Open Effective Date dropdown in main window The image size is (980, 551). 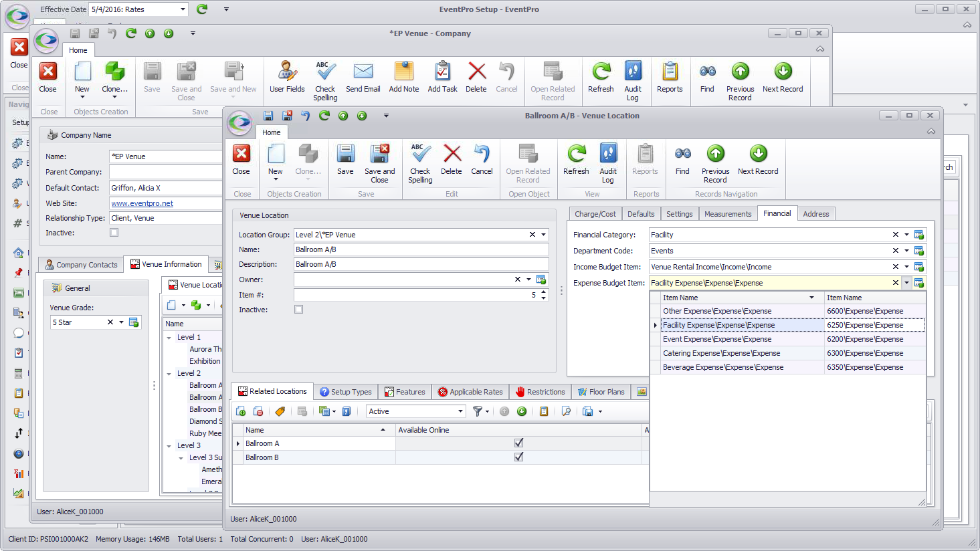(183, 9)
